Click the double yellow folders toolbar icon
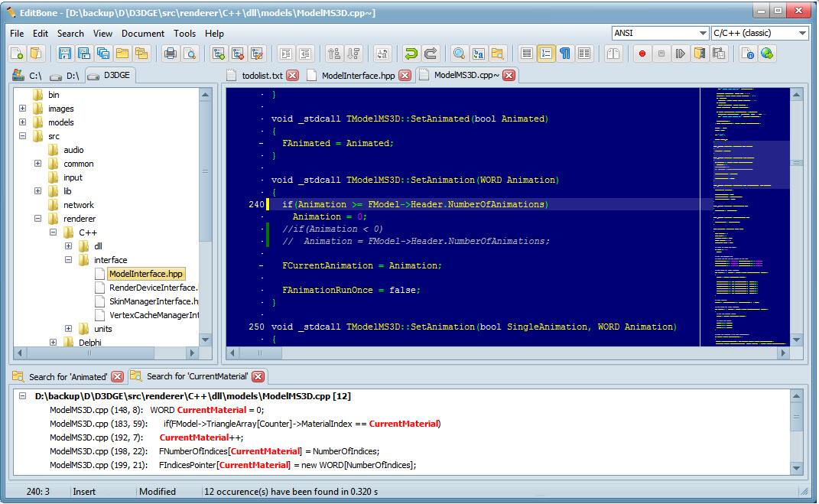Image resolution: width=819 pixels, height=504 pixels. tap(141, 54)
